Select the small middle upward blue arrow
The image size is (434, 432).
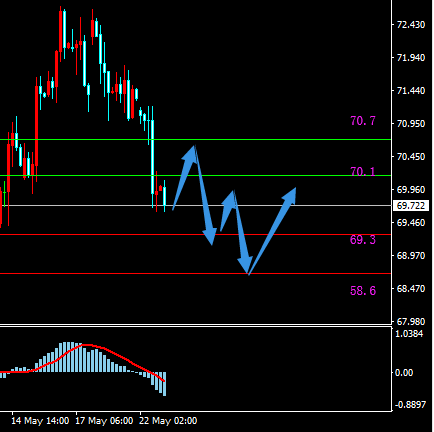point(229,210)
